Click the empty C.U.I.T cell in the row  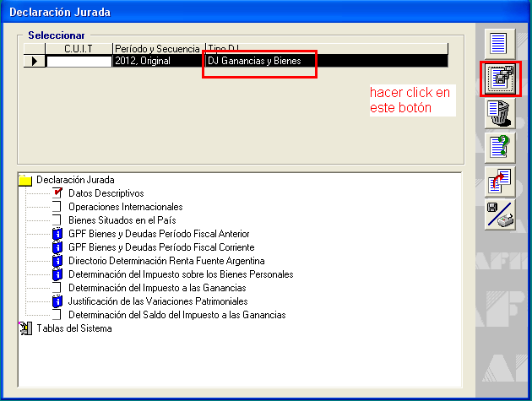[79, 62]
